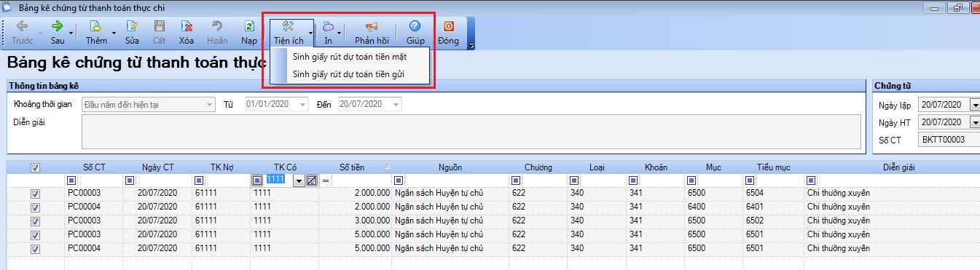Click the Nạp (reload) toolbar icon
This screenshot has height=270, width=980.
[x=250, y=26]
